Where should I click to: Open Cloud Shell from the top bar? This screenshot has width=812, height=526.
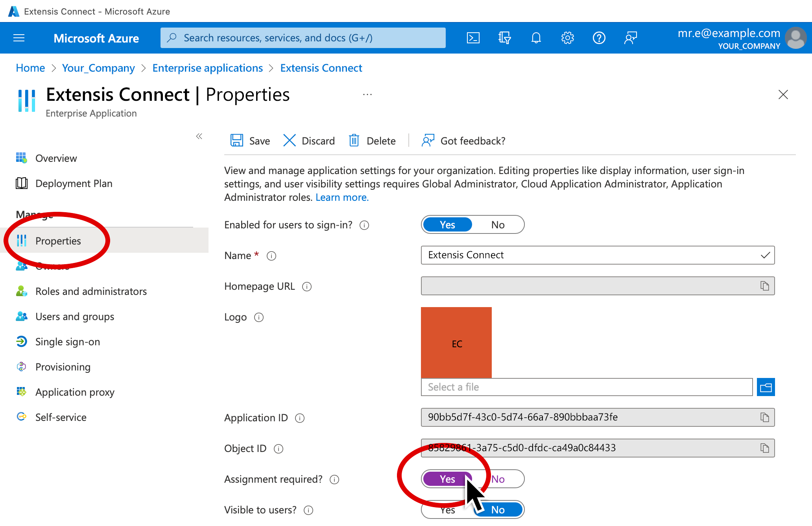click(473, 38)
